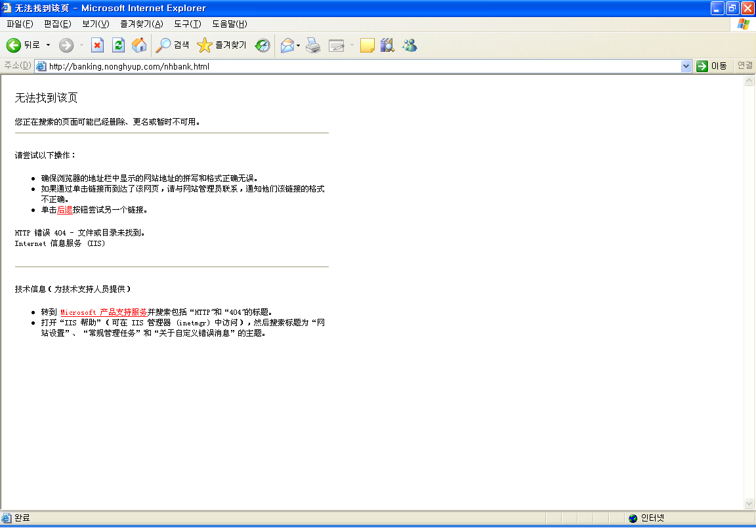Click the heading 无法找到该页
Viewport: 756px width, 532px height.
pos(47,98)
